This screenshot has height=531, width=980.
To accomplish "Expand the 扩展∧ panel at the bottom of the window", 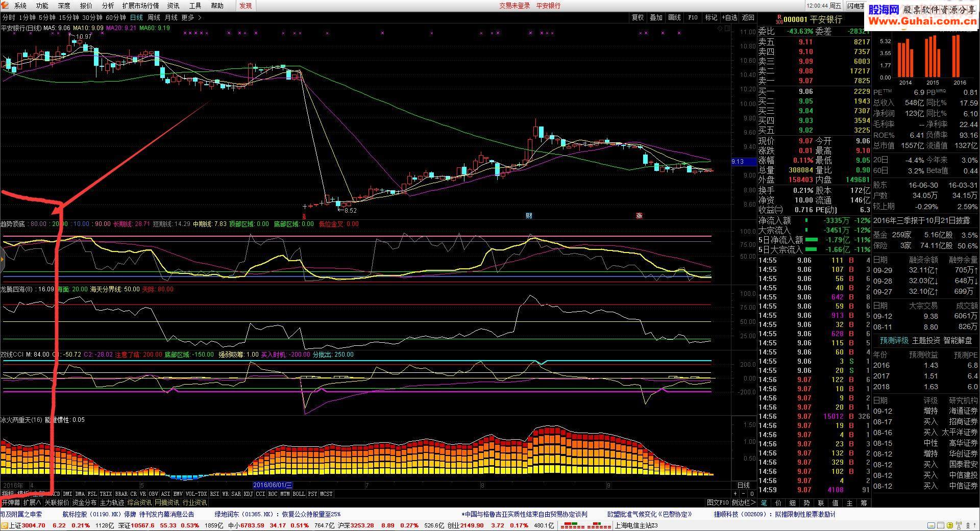I will [32, 503].
